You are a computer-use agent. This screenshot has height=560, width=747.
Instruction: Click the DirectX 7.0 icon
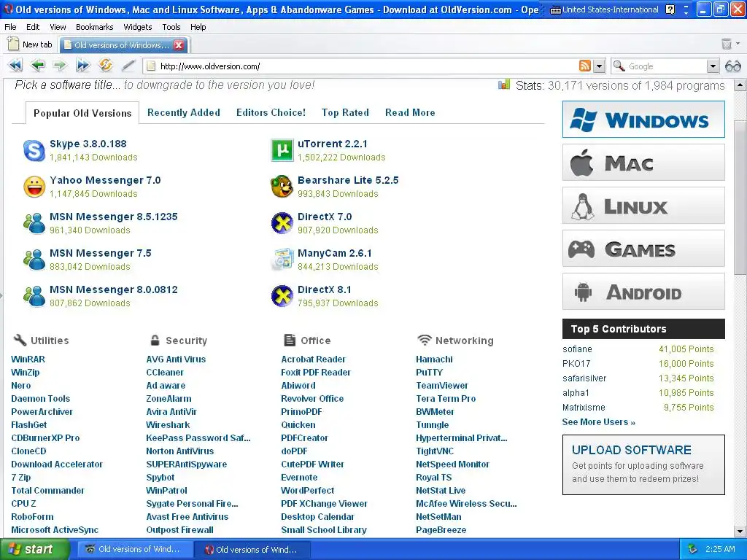point(282,223)
